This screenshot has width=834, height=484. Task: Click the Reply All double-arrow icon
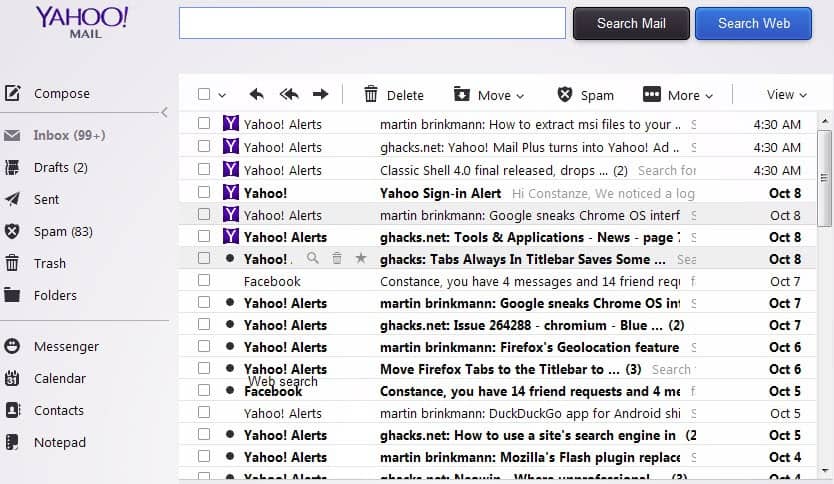(x=289, y=94)
